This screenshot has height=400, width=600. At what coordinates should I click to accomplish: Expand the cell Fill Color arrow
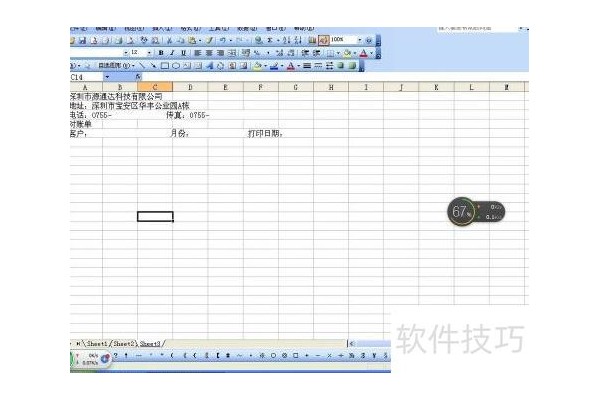[355, 53]
